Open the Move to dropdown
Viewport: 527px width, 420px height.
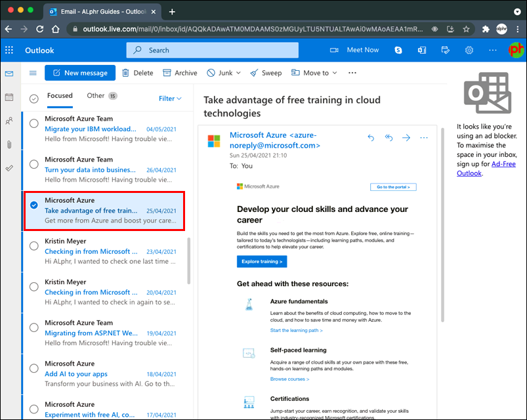[314, 73]
